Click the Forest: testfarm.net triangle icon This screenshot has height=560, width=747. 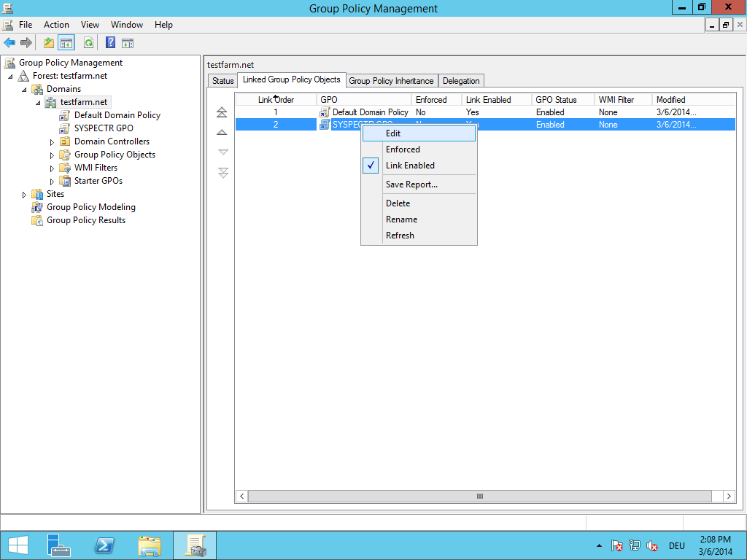pyautogui.click(x=23, y=76)
